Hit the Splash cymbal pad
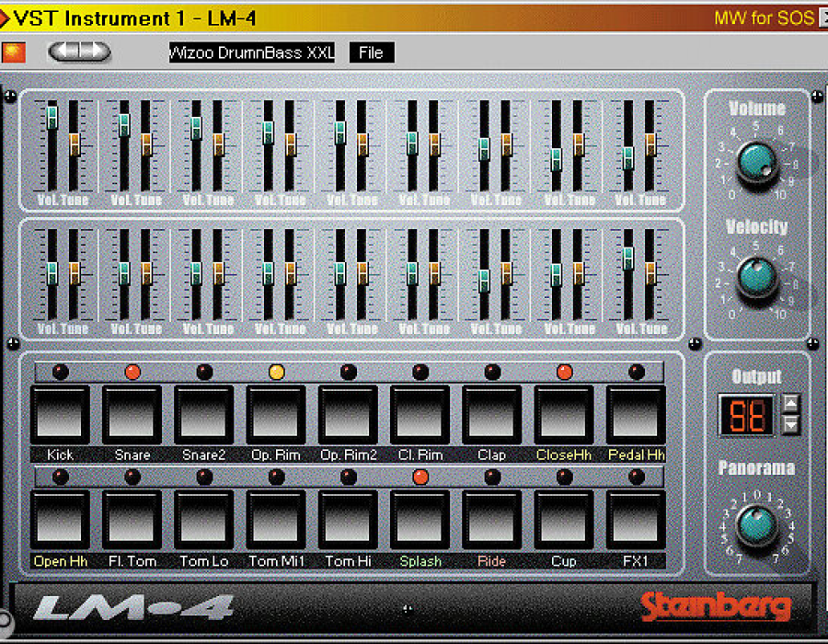828x644 pixels. point(420,520)
